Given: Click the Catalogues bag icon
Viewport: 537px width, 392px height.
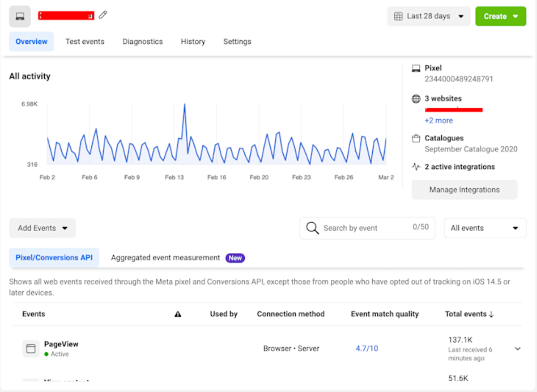Looking at the screenshot, I should (416, 138).
